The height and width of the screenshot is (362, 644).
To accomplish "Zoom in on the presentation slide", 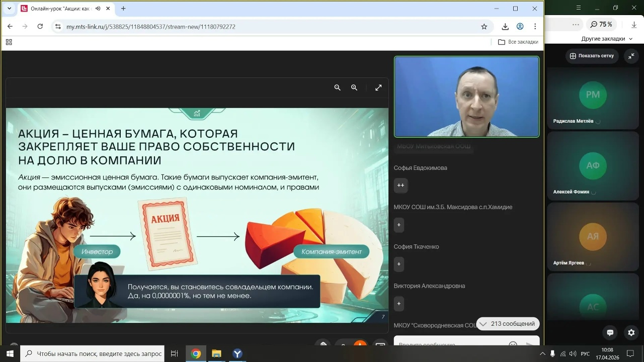I will click(354, 87).
